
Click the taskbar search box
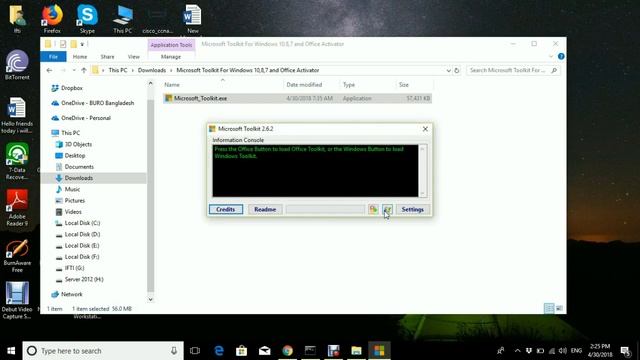(x=103, y=351)
